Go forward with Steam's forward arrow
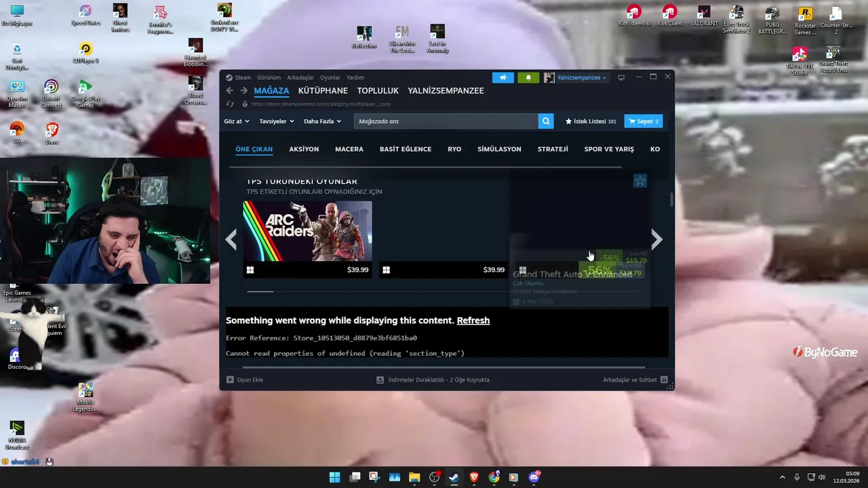868x488 pixels. click(x=244, y=91)
